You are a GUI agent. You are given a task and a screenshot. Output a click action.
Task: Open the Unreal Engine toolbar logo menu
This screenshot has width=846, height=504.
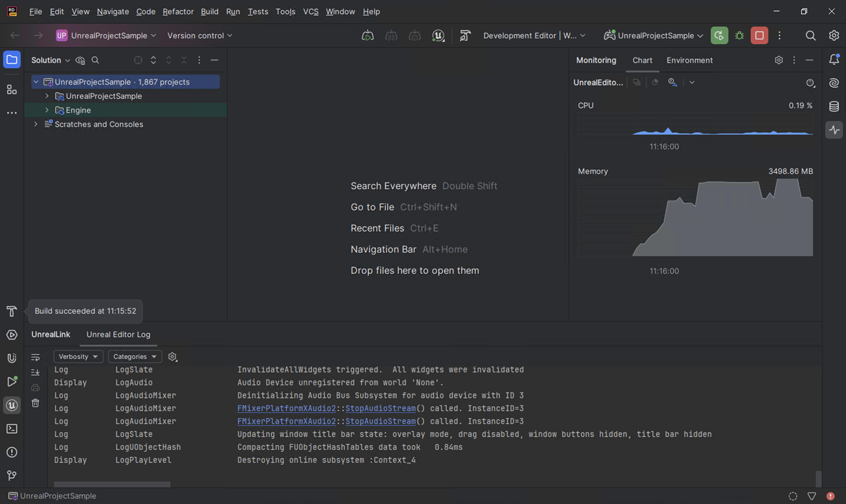click(x=438, y=36)
